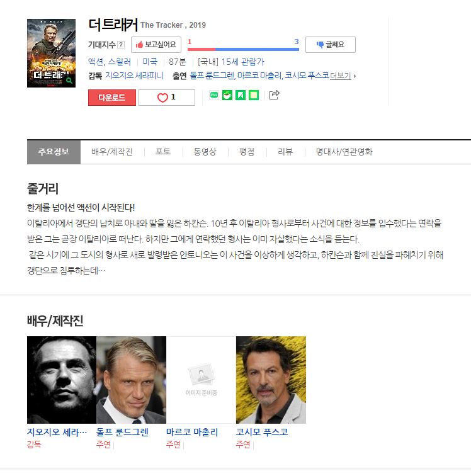Click the yellow memo share icon
The height and width of the screenshot is (476, 471).
coord(254,95)
